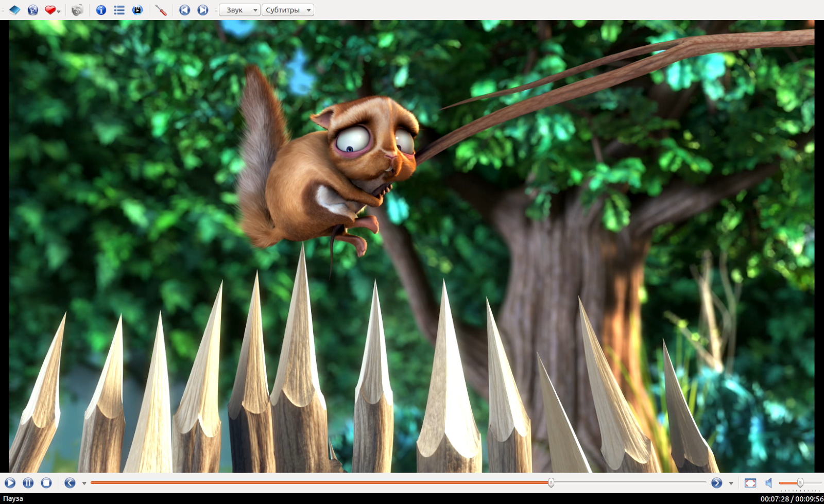The width and height of the screenshot is (824, 504).
Task: Expand the favorites dropdown arrow beside the heart
Action: [59, 11]
